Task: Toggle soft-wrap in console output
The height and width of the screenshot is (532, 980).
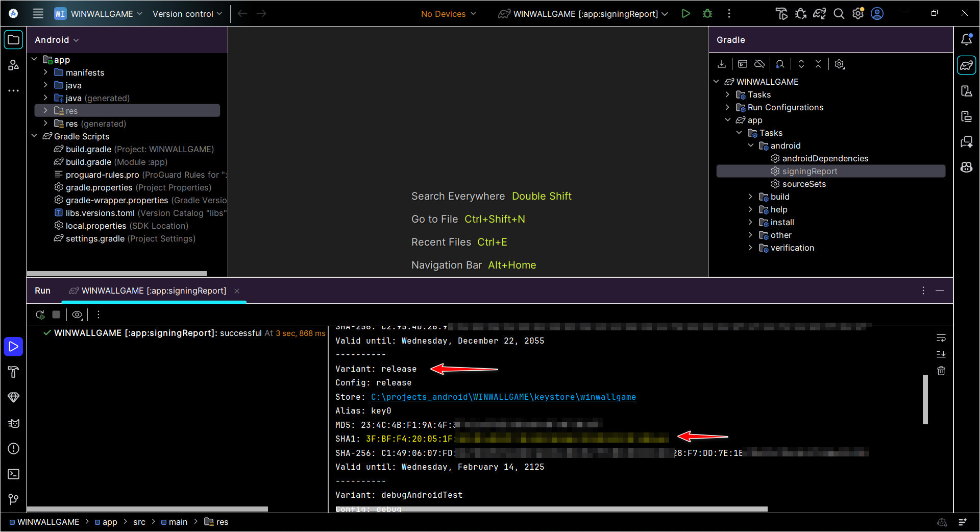Action: click(941, 337)
